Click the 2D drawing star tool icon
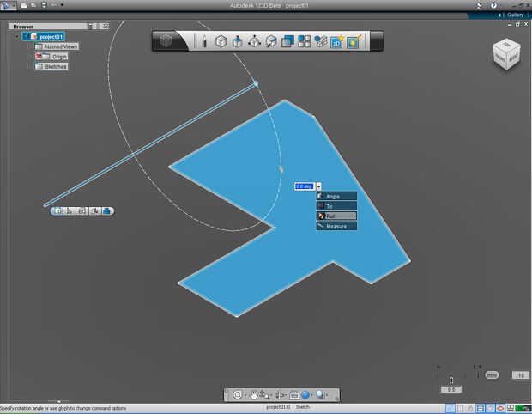The height and width of the screenshot is (414, 532). (337, 41)
